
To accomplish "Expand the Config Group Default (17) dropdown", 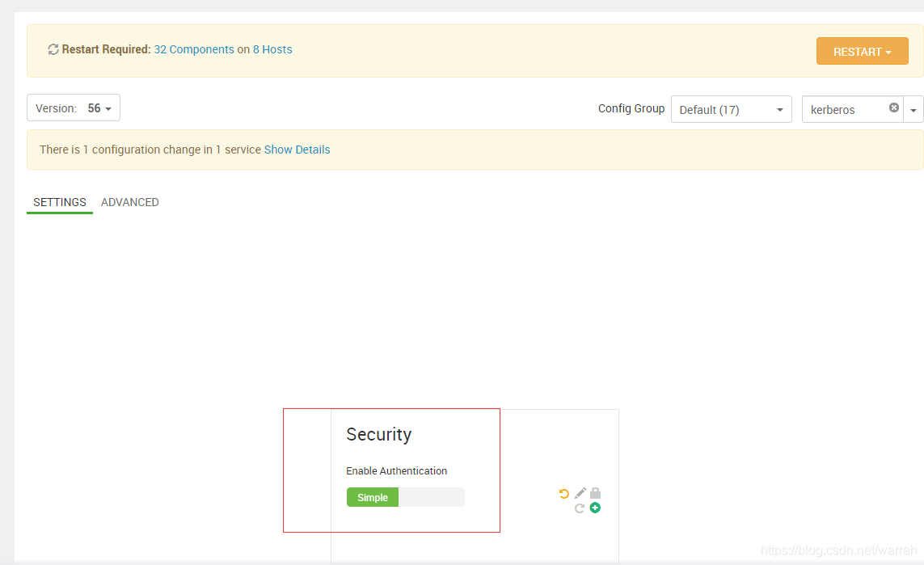I will [x=732, y=110].
